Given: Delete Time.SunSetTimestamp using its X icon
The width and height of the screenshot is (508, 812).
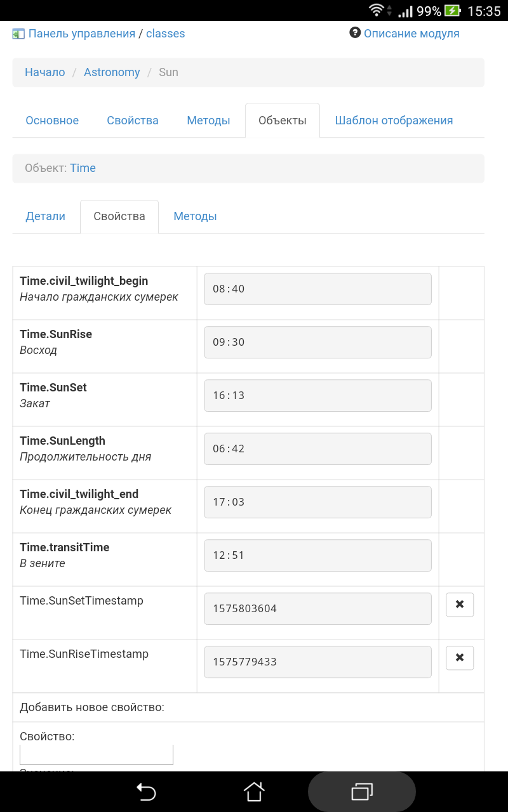Looking at the screenshot, I should [x=459, y=605].
